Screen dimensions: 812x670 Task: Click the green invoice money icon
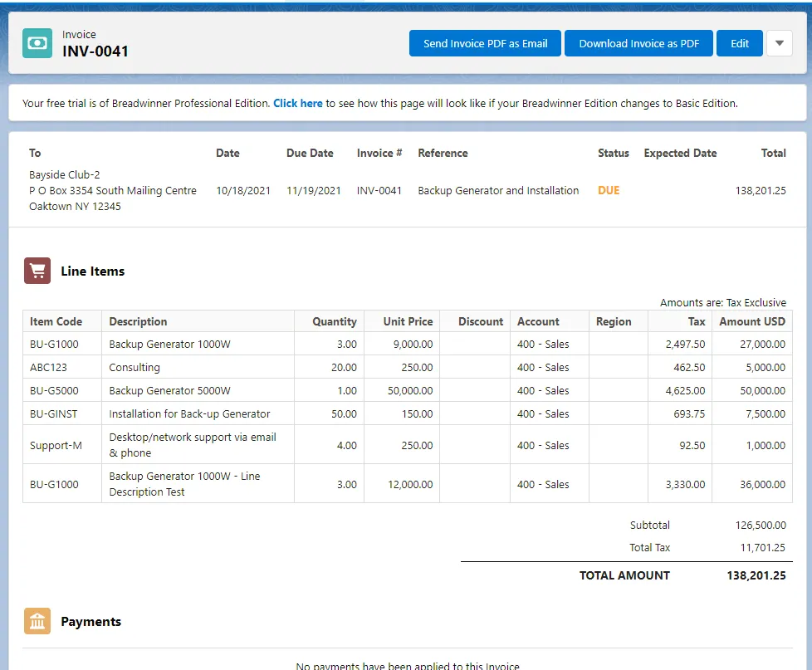click(x=37, y=43)
